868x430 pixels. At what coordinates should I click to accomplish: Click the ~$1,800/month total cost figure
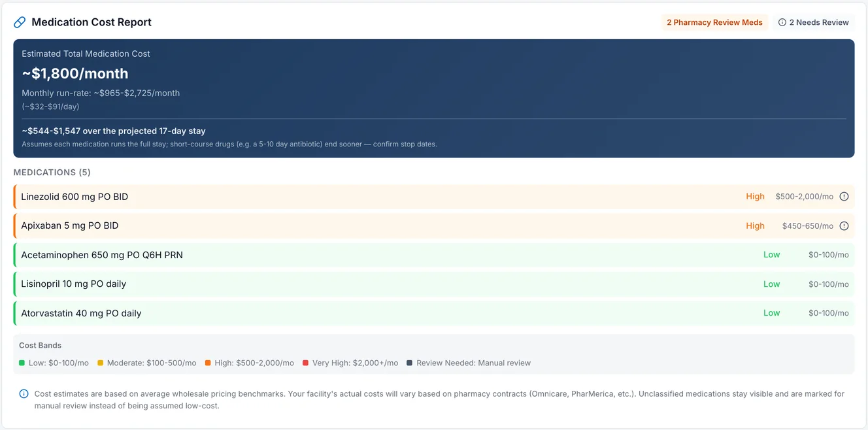coord(75,74)
